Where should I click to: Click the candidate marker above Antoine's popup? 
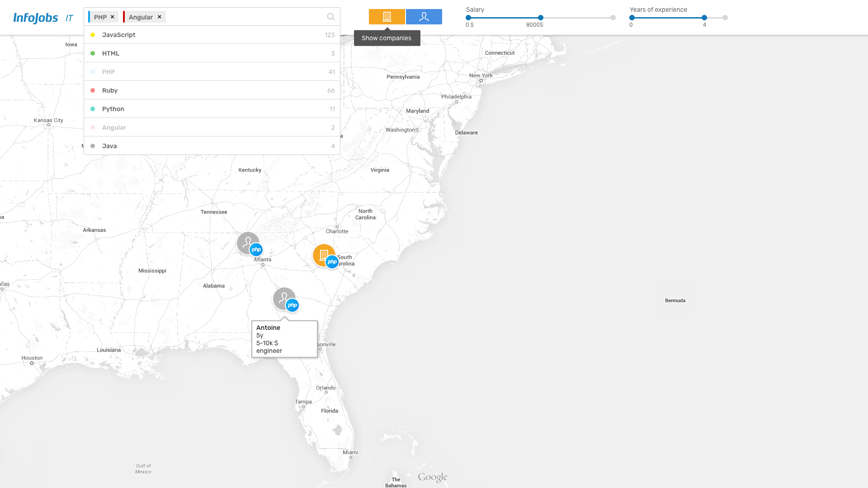(283, 298)
